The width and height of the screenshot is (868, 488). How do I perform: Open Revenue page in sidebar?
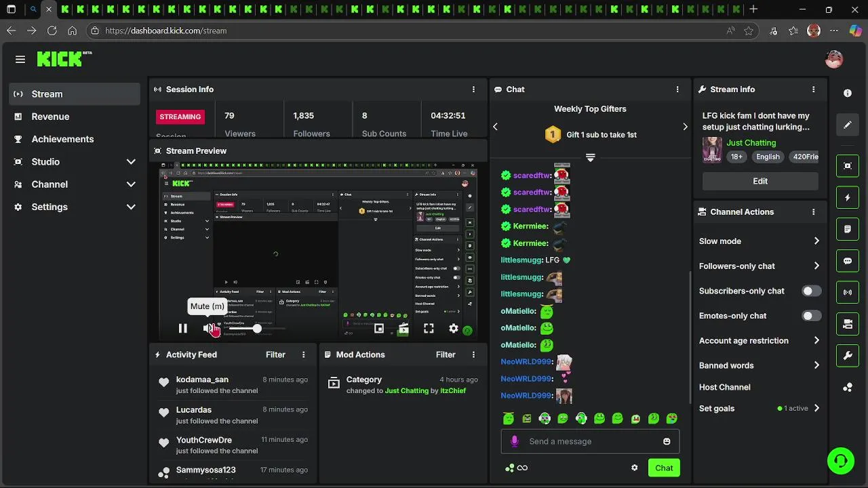(75, 117)
